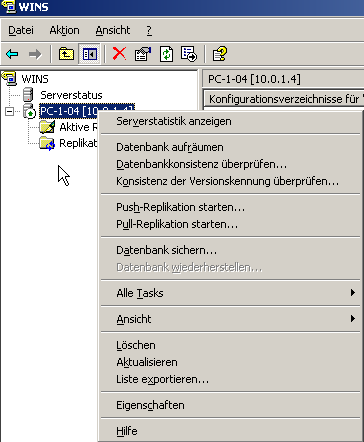Image resolution: width=364 pixels, height=442 pixels.
Task: Choose Pull-Replikation starten...
Action: pyautogui.click(x=231, y=224)
